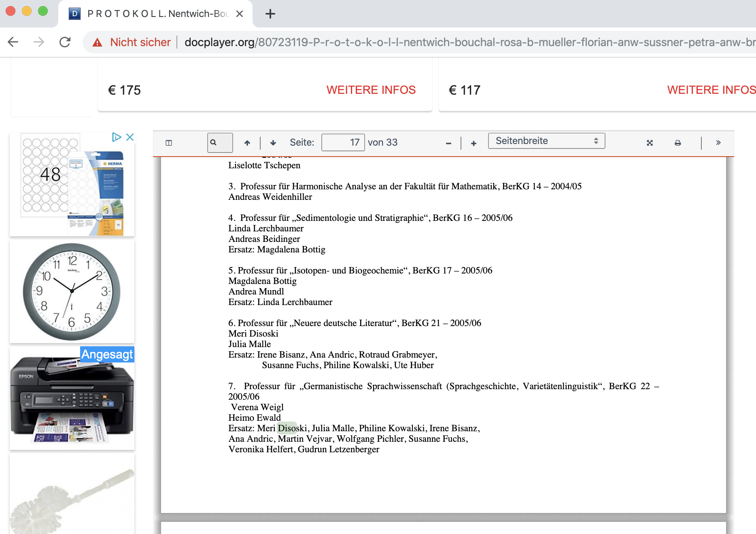Open a new browser tab
The image size is (756, 534).
click(x=270, y=14)
